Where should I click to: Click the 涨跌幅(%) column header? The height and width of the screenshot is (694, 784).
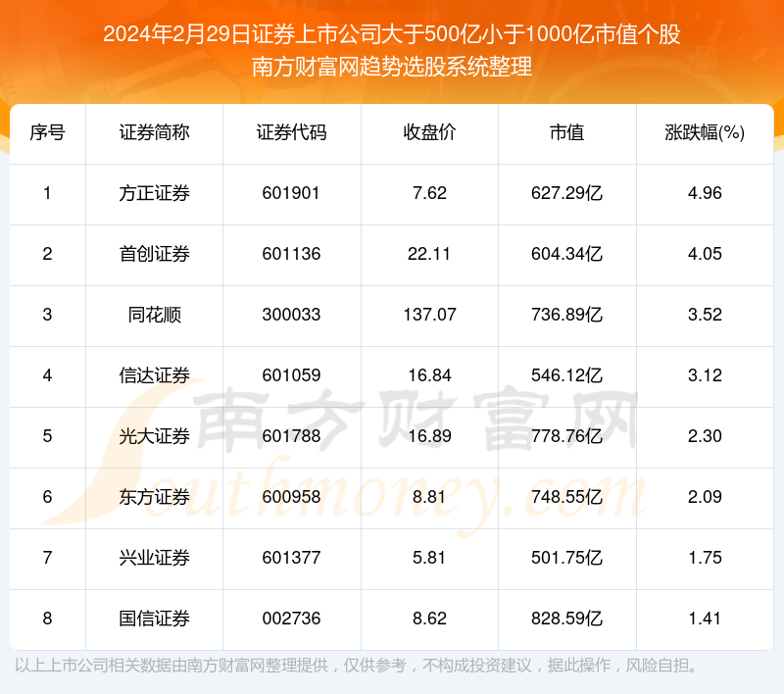pos(705,132)
